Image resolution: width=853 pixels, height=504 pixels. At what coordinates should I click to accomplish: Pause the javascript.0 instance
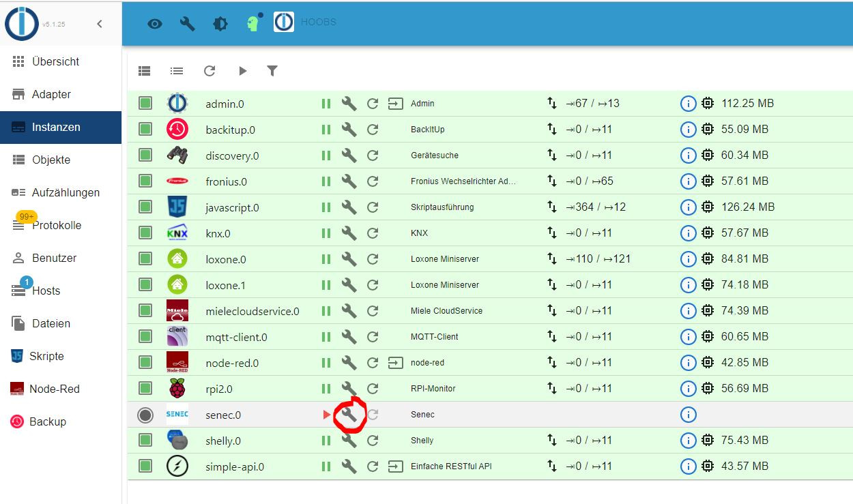tap(326, 207)
